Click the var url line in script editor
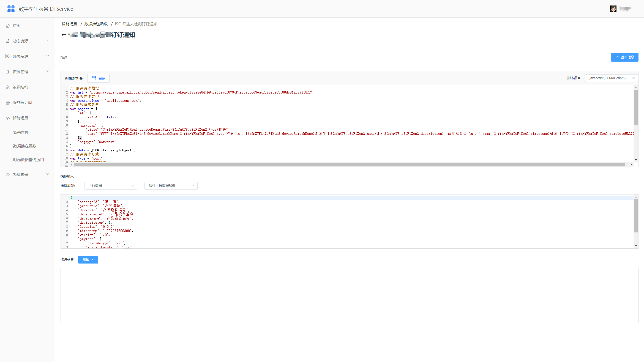Screen dimensions: 644x362 (192, 92)
